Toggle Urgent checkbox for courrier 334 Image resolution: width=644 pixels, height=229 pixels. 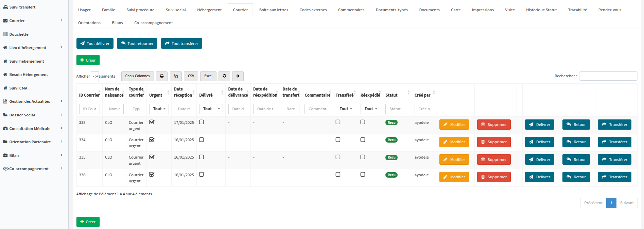pyautogui.click(x=152, y=140)
